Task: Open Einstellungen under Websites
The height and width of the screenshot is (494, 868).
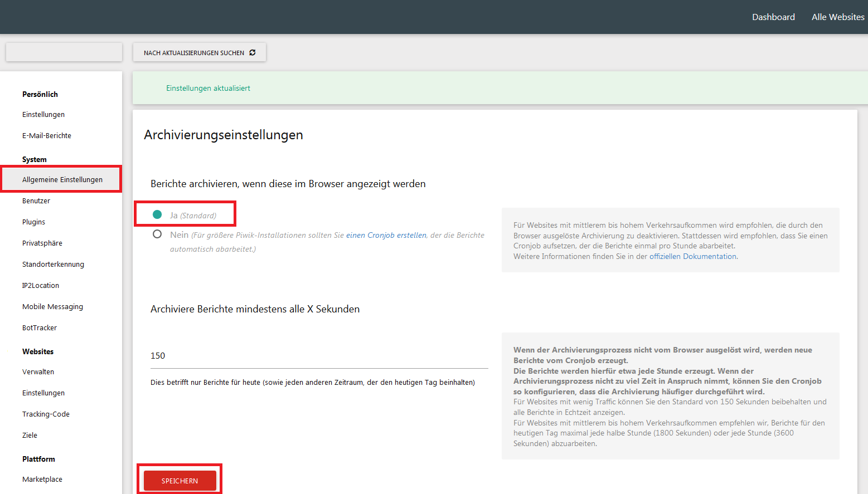Action: 43,393
